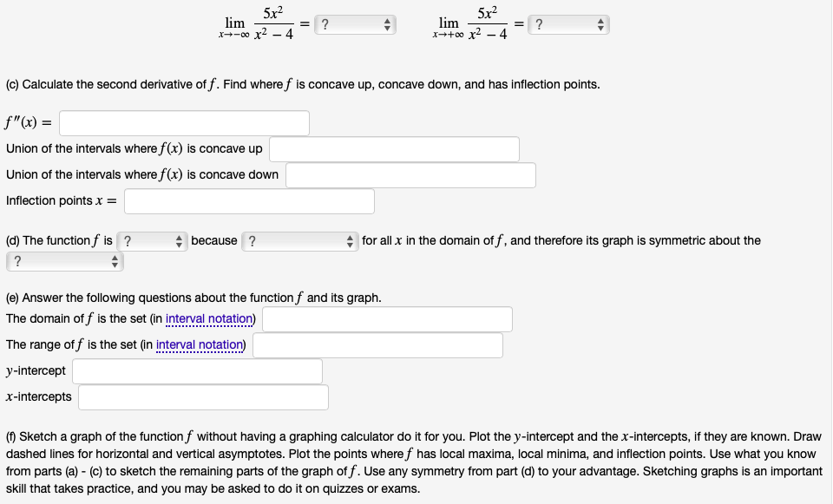Select the concave down intervals input box

(408, 174)
